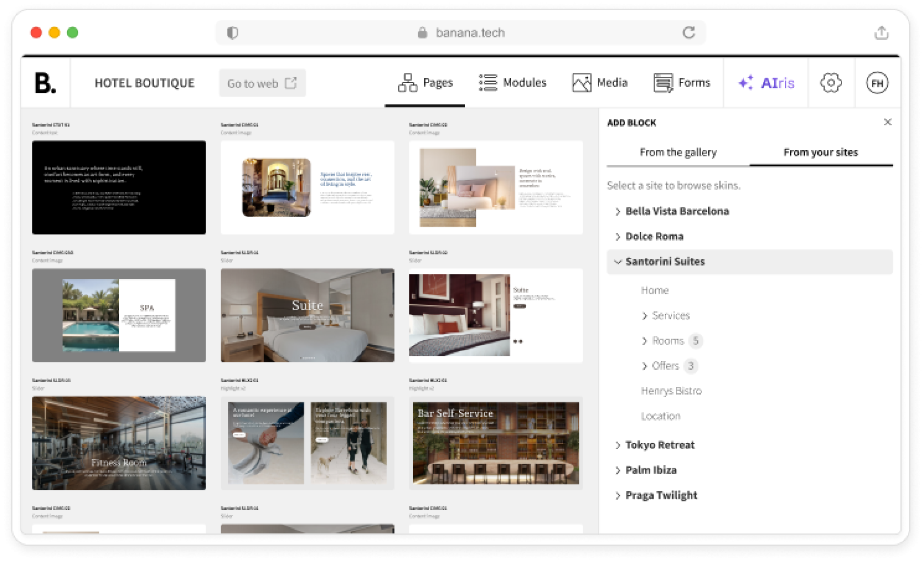Viewport: 924px width, 562px height.
Task: Select the black text block thumbnail
Action: click(x=119, y=187)
